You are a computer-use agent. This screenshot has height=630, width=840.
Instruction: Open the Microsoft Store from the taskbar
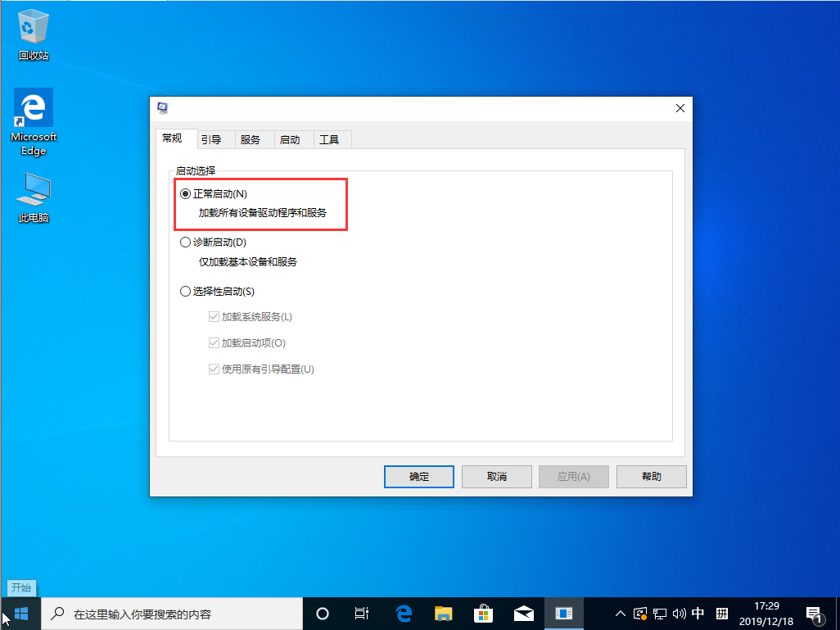[x=483, y=614]
